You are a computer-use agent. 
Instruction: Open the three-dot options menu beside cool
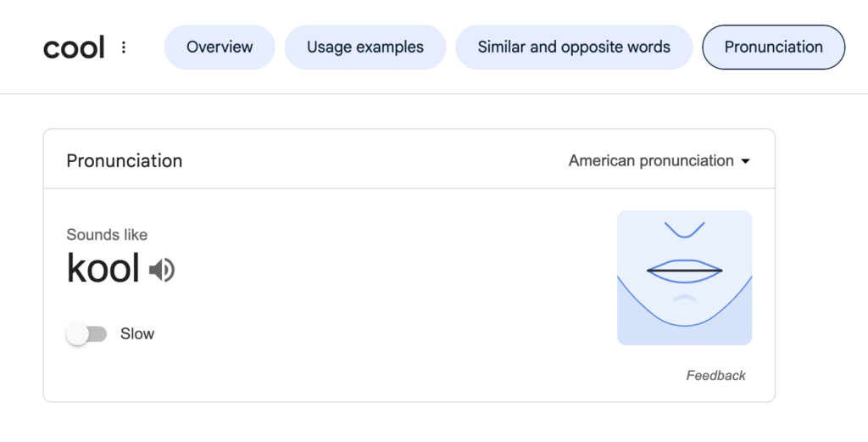pos(124,48)
